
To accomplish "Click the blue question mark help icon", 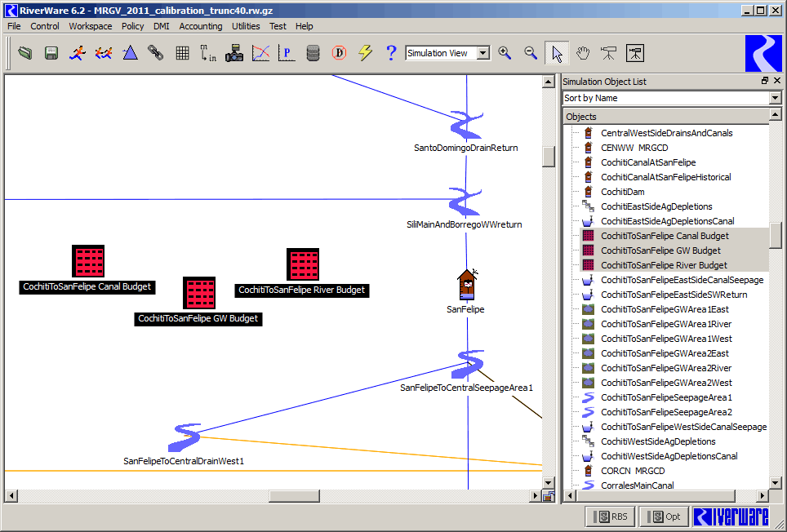I will tap(392, 53).
